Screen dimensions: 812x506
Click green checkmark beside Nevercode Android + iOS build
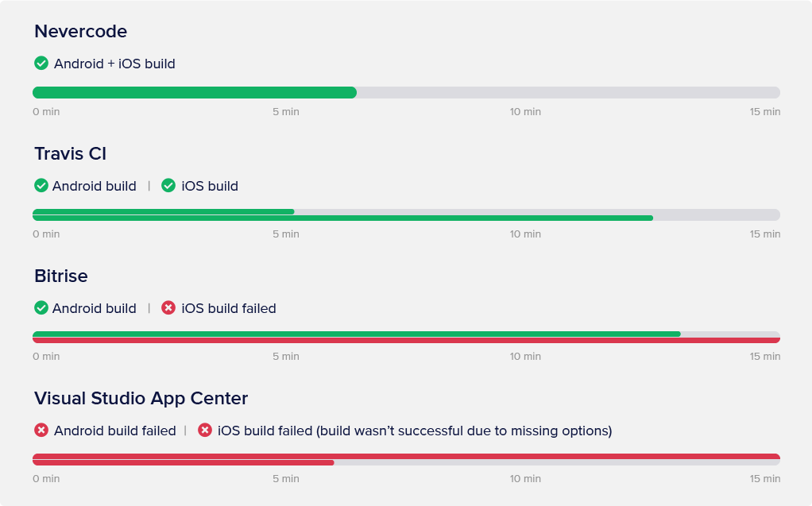pyautogui.click(x=41, y=64)
